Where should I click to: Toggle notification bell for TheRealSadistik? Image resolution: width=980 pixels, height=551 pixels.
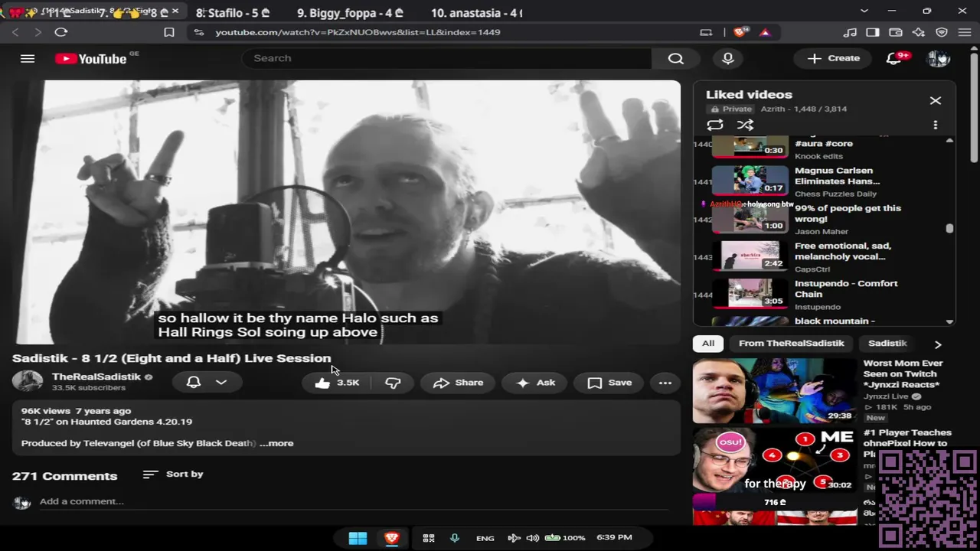[x=194, y=382]
